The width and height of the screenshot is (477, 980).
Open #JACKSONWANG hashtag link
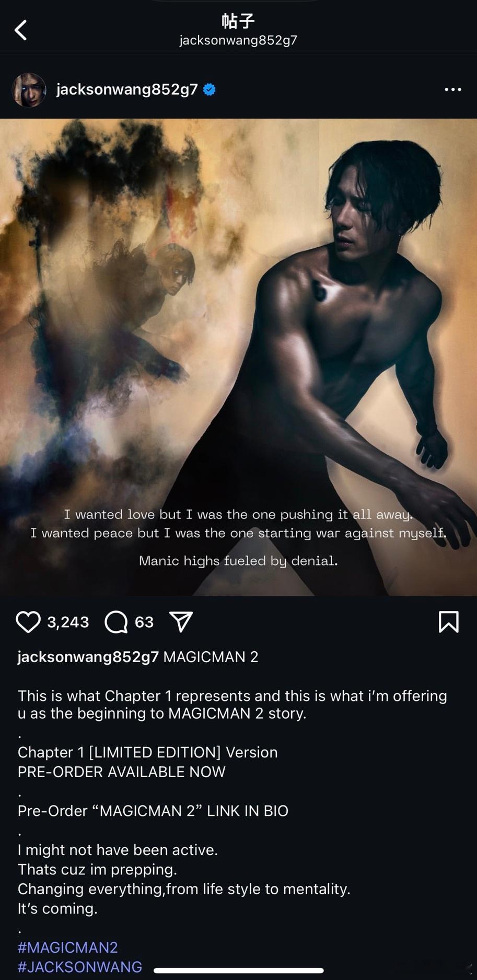[x=80, y=967]
